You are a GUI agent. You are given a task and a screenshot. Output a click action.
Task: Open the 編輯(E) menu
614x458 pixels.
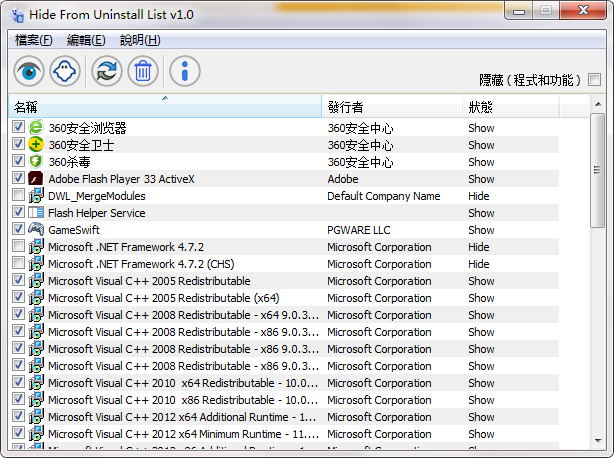pos(85,40)
